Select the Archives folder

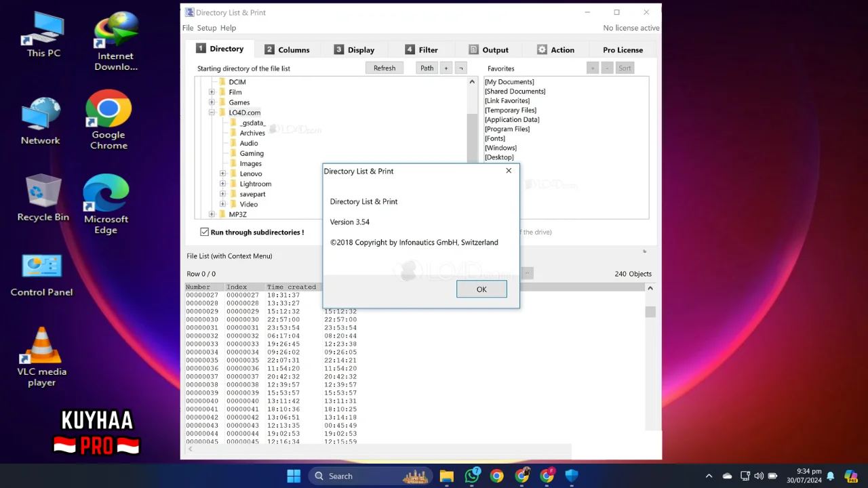(x=252, y=133)
